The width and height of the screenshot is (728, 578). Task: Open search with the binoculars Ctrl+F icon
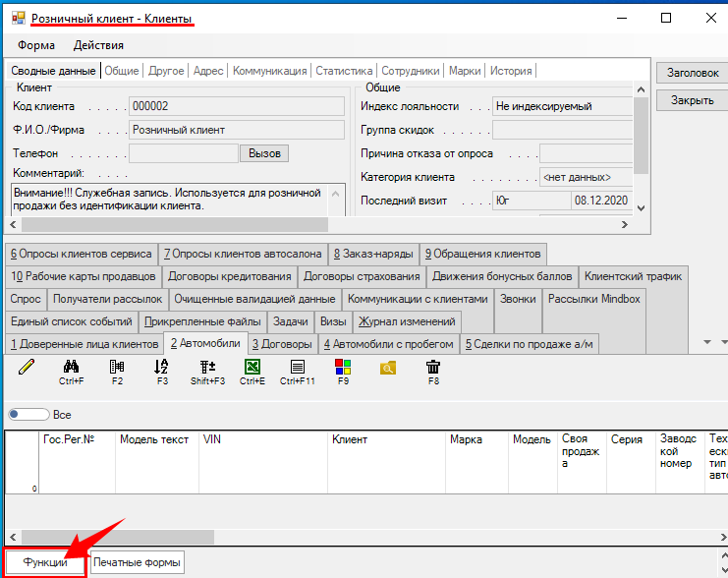[71, 367]
